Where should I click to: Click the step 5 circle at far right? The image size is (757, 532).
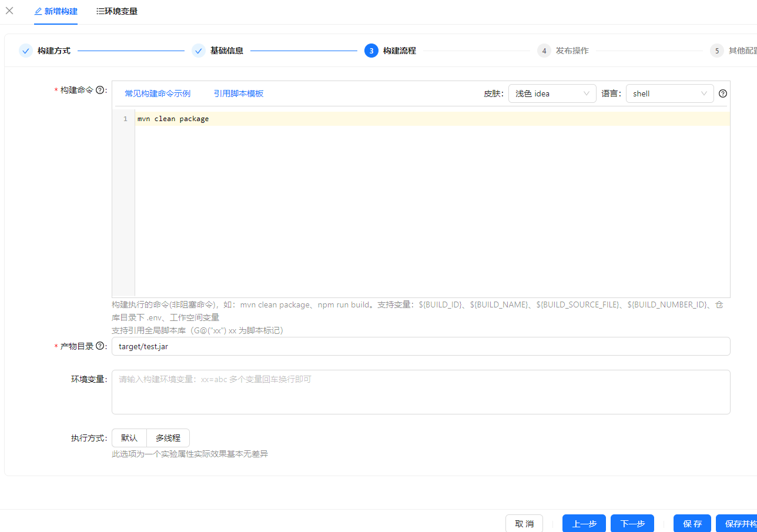[x=716, y=51]
